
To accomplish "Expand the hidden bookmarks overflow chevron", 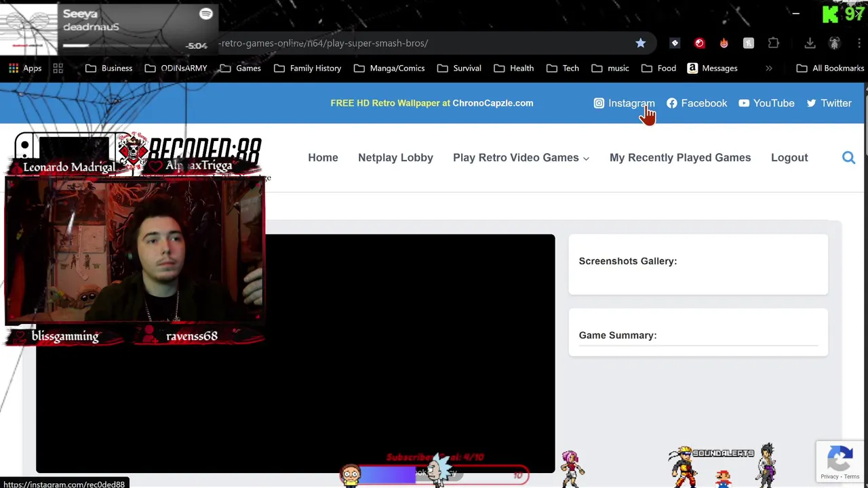I will point(769,68).
